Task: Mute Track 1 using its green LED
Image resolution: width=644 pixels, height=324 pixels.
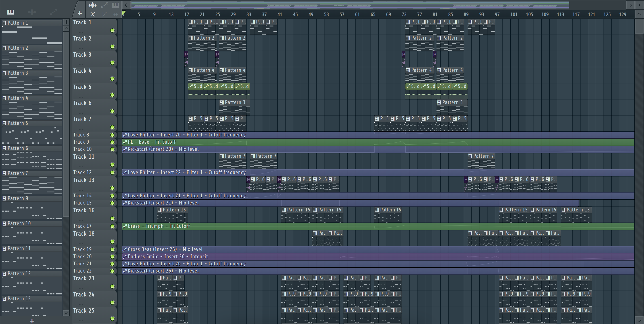Action: click(112, 30)
